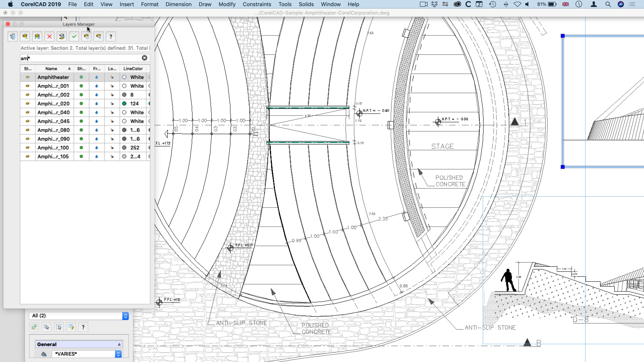This screenshot has height=362, width=644.
Task: Open the *VARIES* color dropdown
Action: [118, 354]
